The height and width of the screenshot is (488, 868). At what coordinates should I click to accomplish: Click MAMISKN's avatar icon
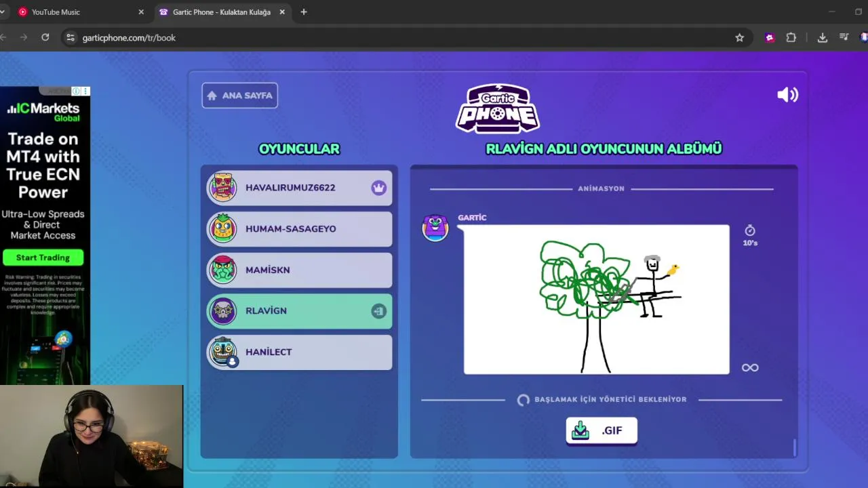[x=223, y=270]
